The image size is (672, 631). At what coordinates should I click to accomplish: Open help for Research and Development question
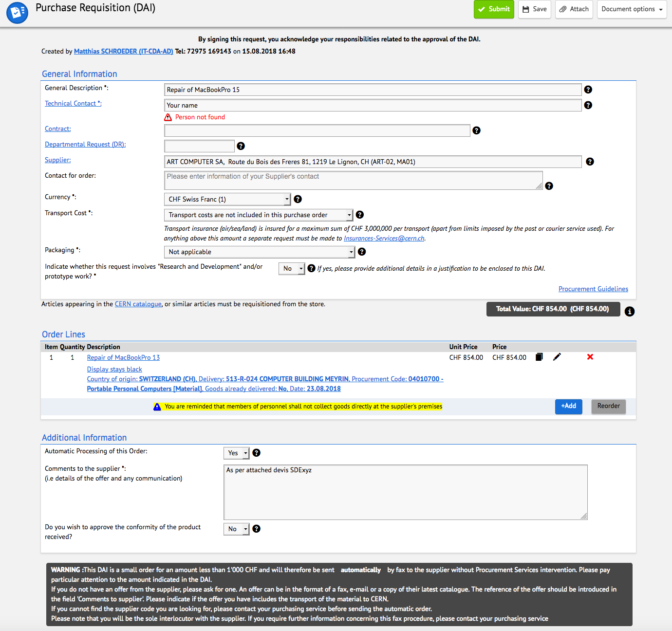[312, 268]
